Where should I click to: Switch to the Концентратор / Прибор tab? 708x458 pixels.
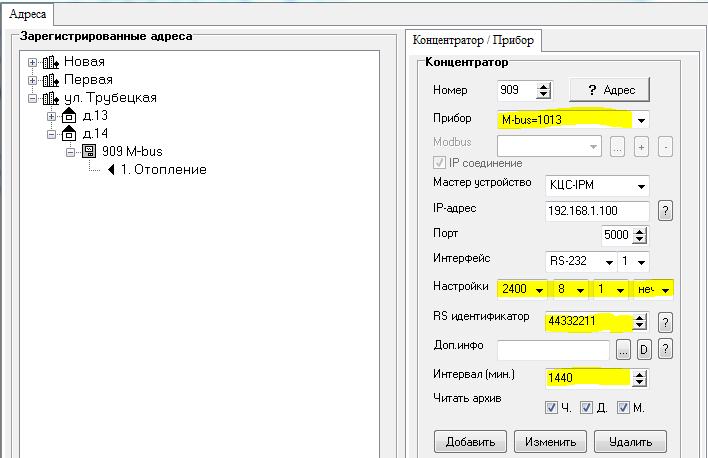472,40
